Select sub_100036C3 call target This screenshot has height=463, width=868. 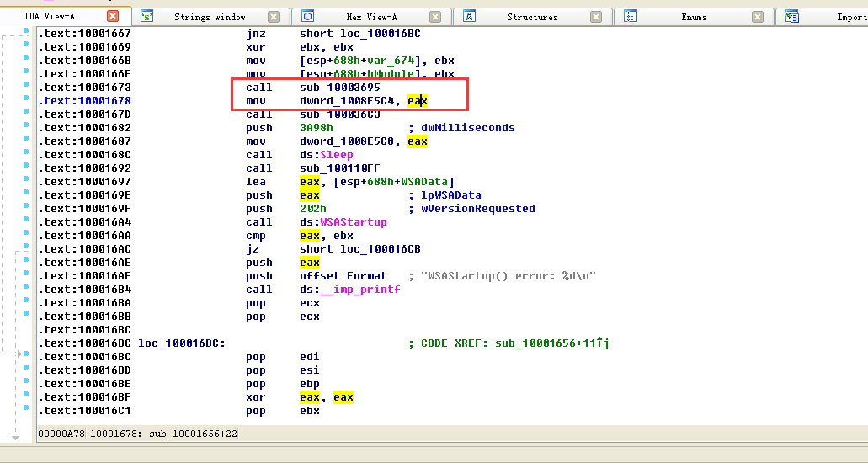(x=340, y=114)
